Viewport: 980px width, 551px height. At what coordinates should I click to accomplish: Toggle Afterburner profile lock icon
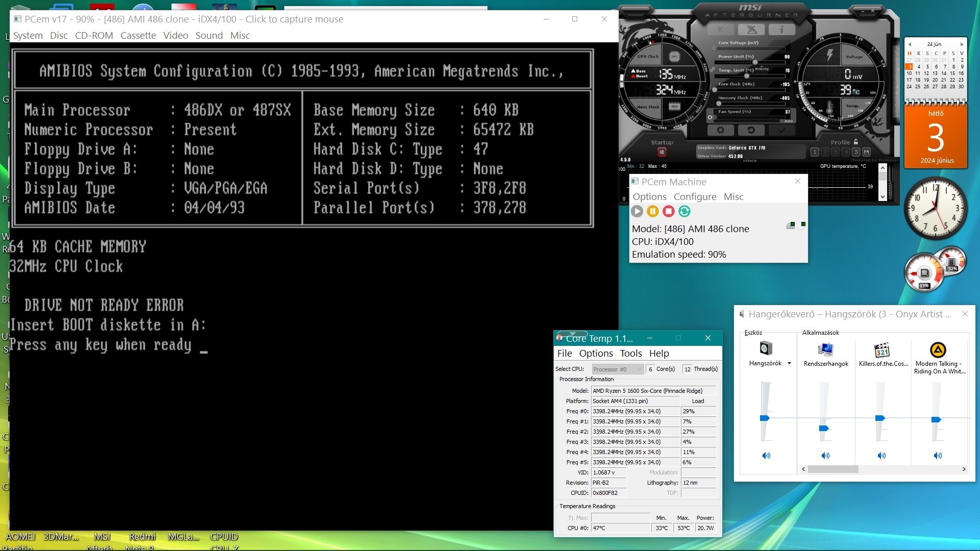[856, 142]
